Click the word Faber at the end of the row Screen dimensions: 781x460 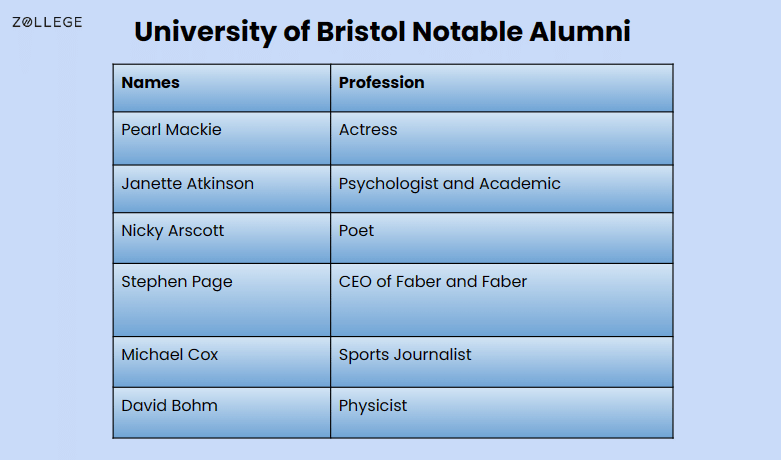click(504, 282)
